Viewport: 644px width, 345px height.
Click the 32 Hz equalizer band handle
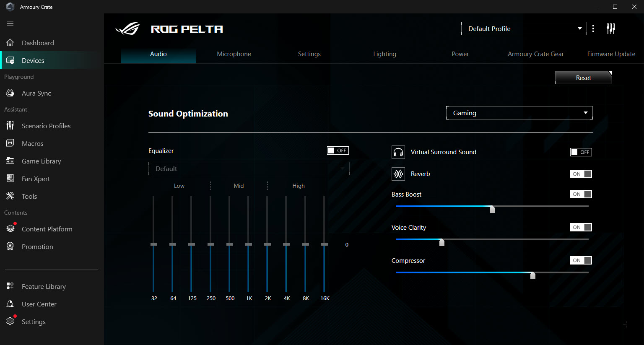(x=154, y=244)
